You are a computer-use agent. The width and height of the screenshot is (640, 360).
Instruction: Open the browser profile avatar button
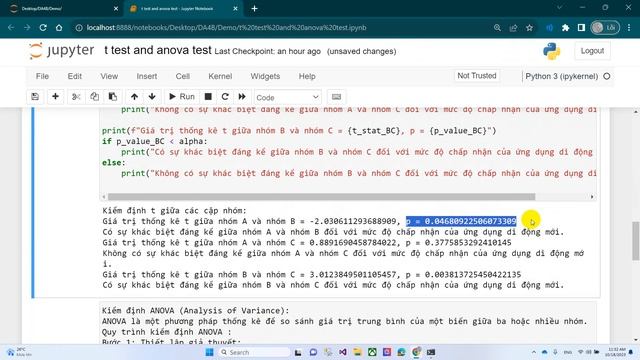point(605,28)
